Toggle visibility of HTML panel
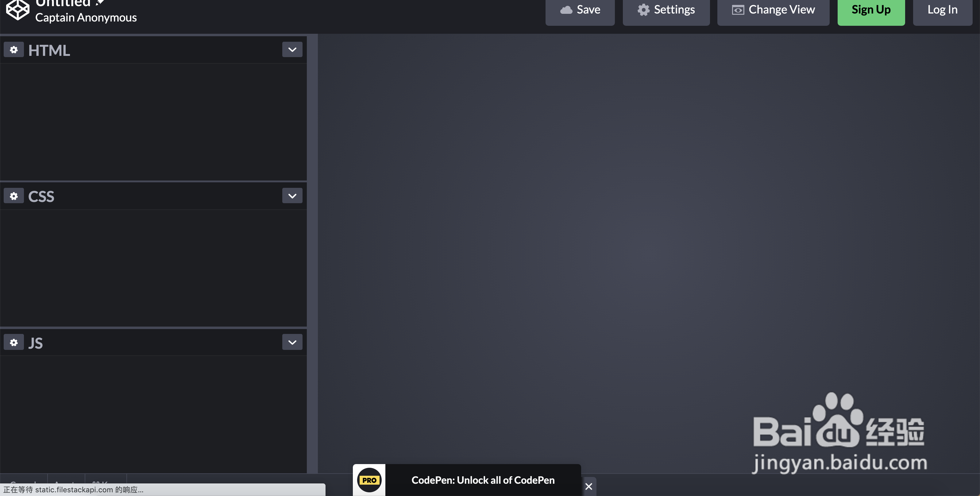 pos(292,49)
